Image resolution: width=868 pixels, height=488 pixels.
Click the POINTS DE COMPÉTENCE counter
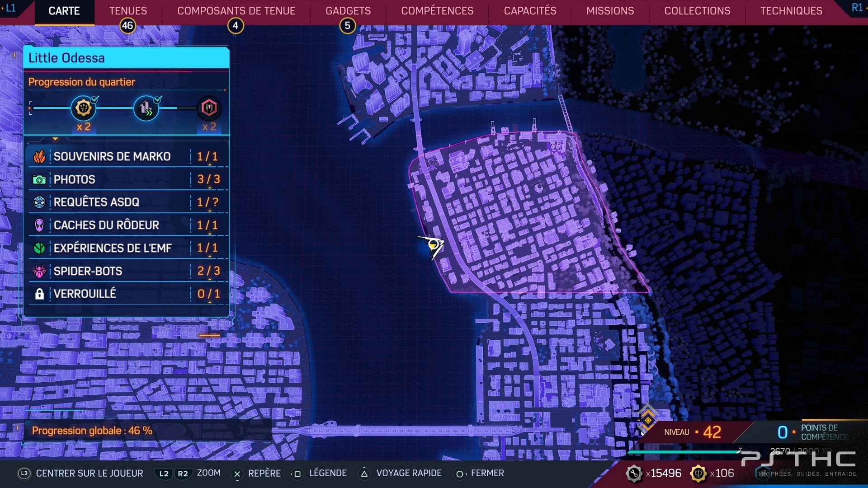point(812,432)
